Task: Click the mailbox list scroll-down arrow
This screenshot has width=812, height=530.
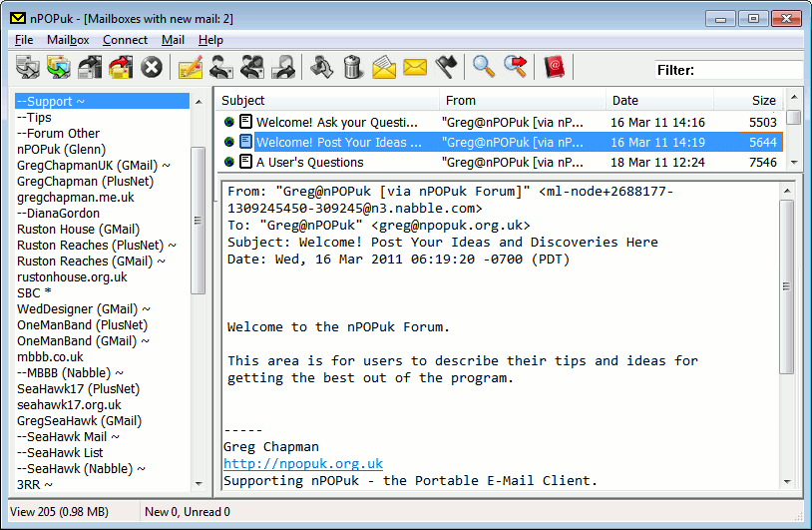Action: pyautogui.click(x=199, y=483)
